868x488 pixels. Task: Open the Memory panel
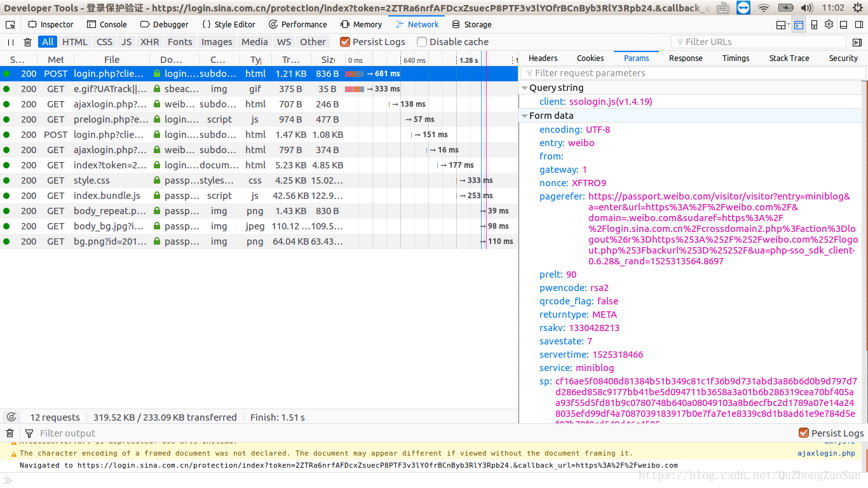[361, 24]
